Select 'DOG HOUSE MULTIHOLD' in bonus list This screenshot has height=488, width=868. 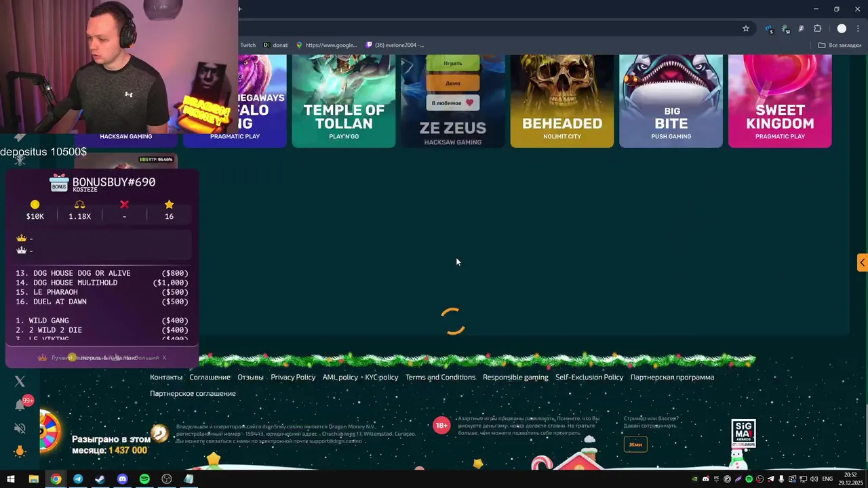tap(102, 283)
